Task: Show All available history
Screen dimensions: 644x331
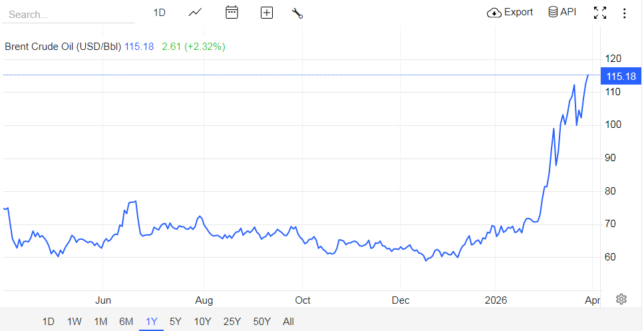Action: 288,321
